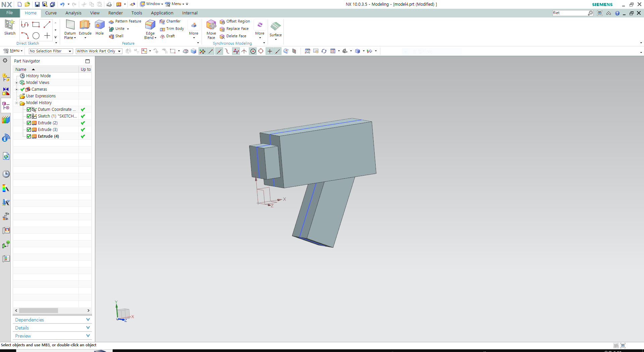The width and height of the screenshot is (644, 352).
Task: Select the Extrude tool in ribbon
Action: tap(85, 25)
